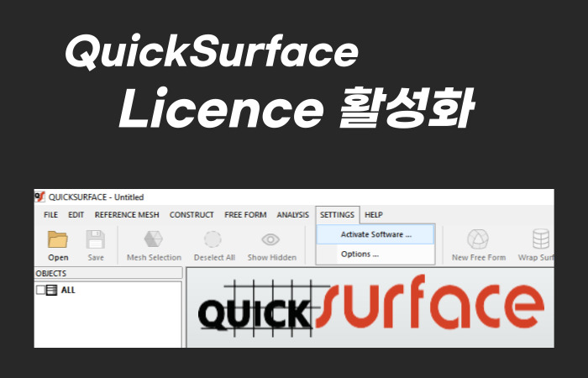Select the ALL item in object tree
This screenshot has height=378, width=588.
68,290
